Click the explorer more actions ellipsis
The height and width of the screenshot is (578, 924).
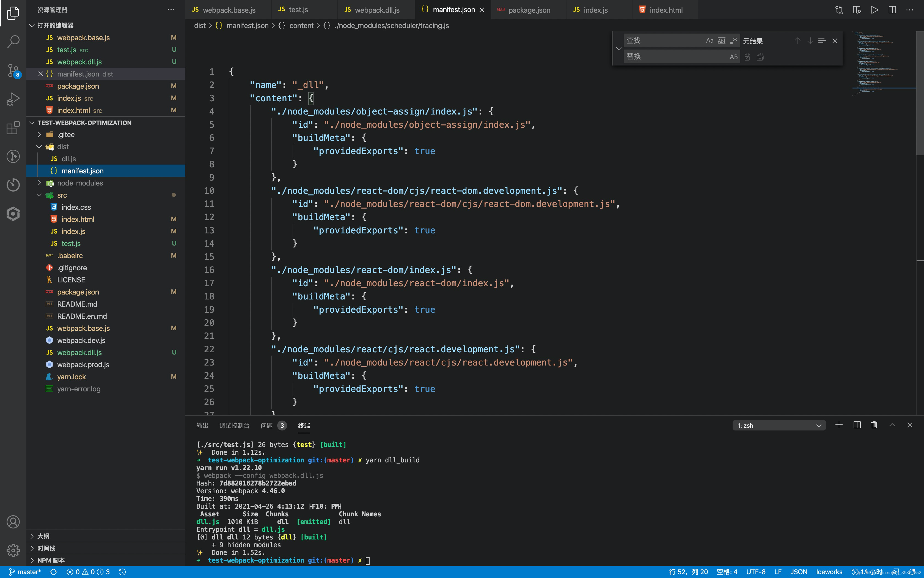pos(171,10)
